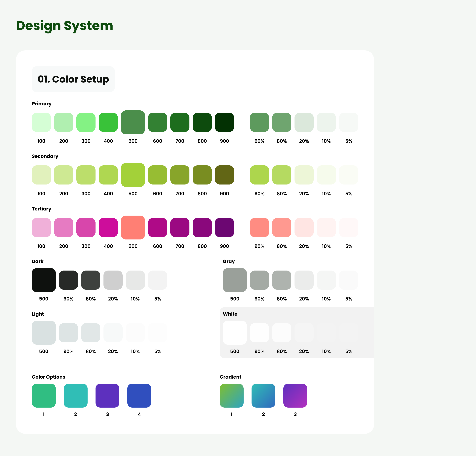Select the Primary 90% opacity swatch
The width and height of the screenshot is (476, 456).
(x=259, y=122)
